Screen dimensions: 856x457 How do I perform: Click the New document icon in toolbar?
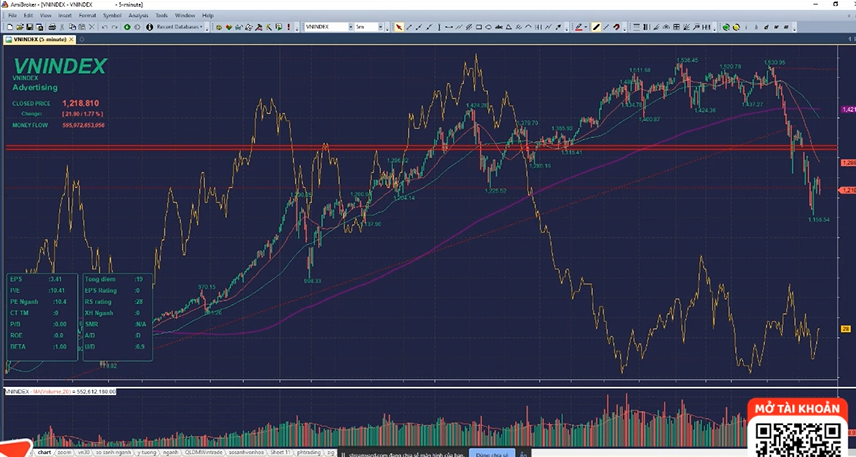pos(8,27)
